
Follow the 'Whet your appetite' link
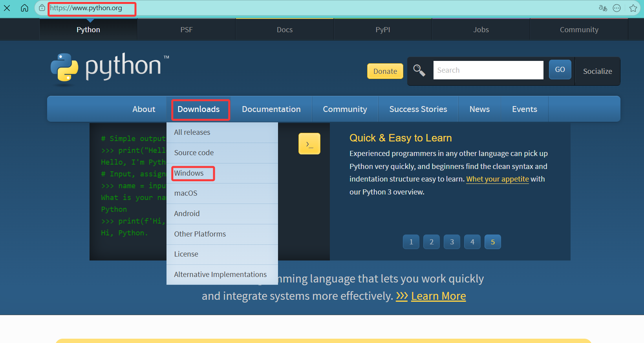click(498, 179)
